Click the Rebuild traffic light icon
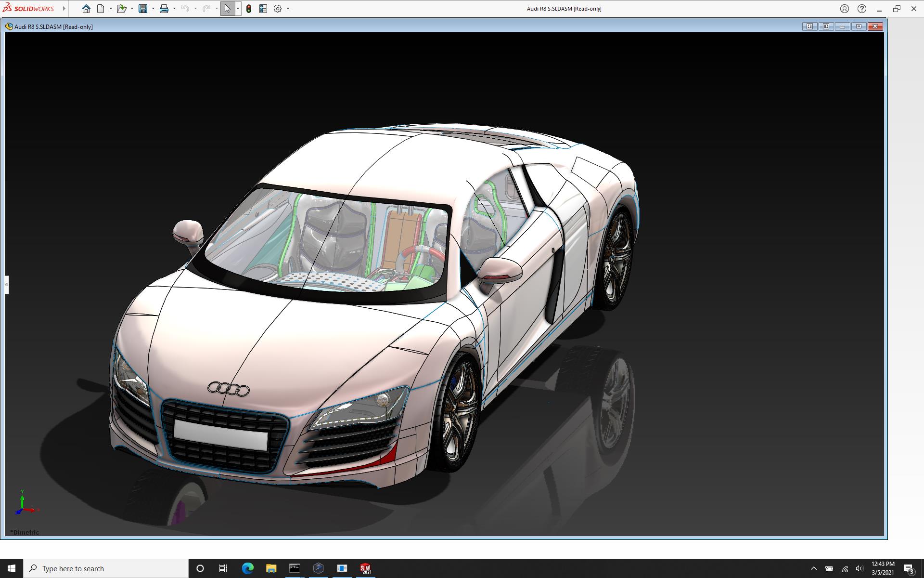 click(x=249, y=9)
